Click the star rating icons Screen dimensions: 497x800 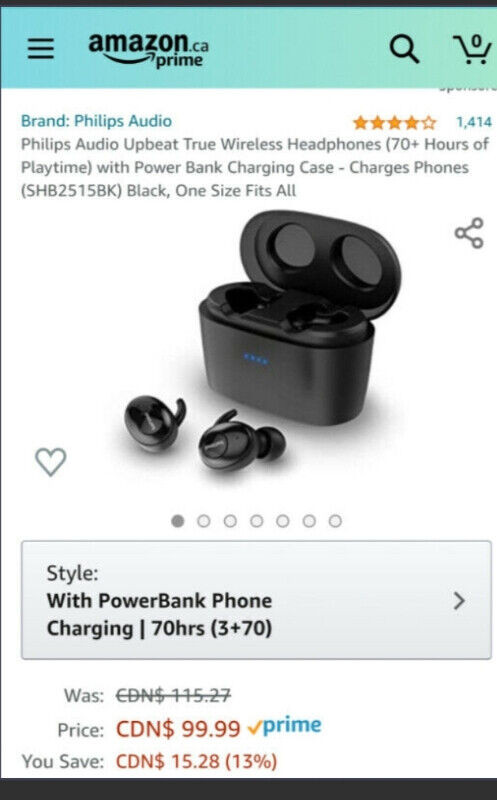pos(394,122)
